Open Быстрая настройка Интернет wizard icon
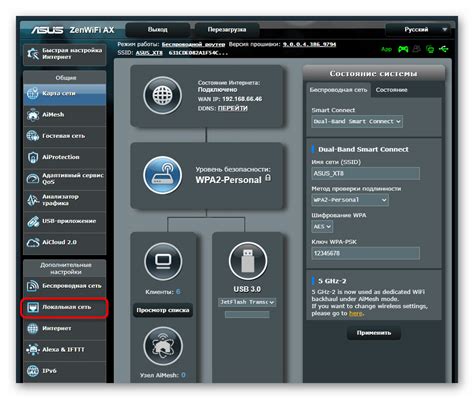Viewport: 474px width, 399px height. 33,53
